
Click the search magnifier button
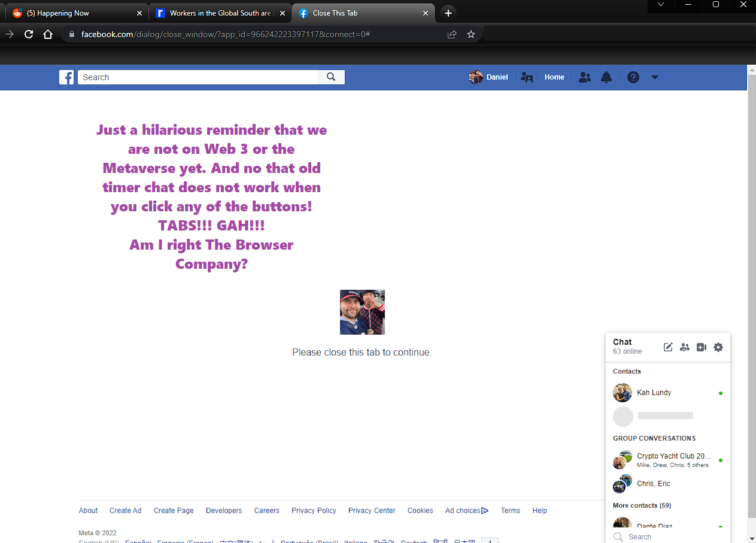pos(331,77)
